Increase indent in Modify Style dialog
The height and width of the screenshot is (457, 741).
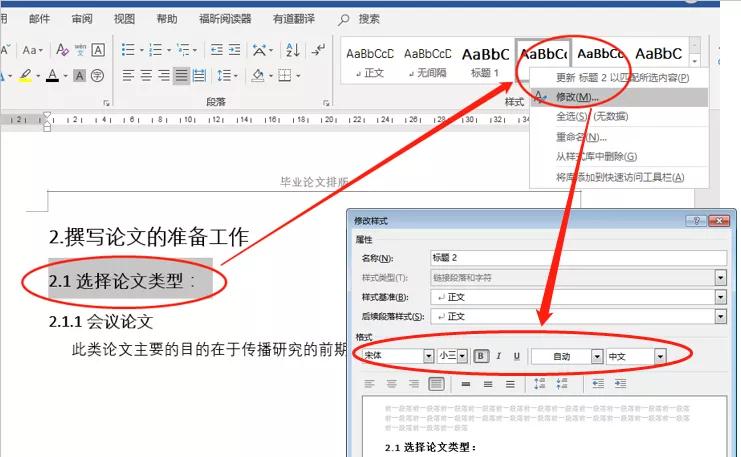(620, 384)
